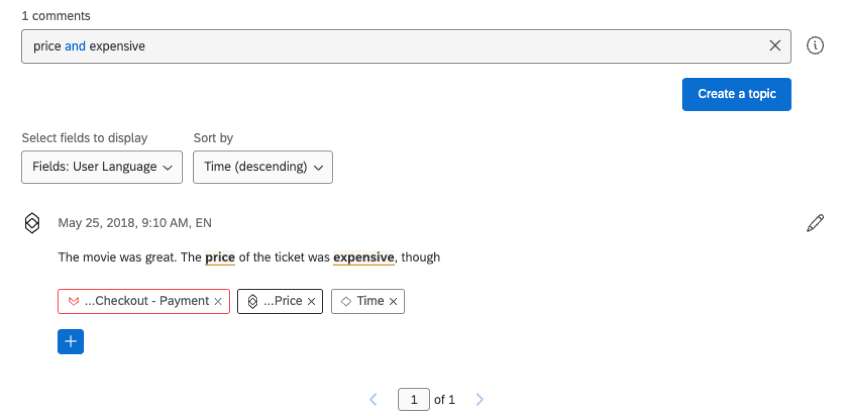Remove the Price topic tag
This screenshot has height=416, width=850.
coord(312,301)
